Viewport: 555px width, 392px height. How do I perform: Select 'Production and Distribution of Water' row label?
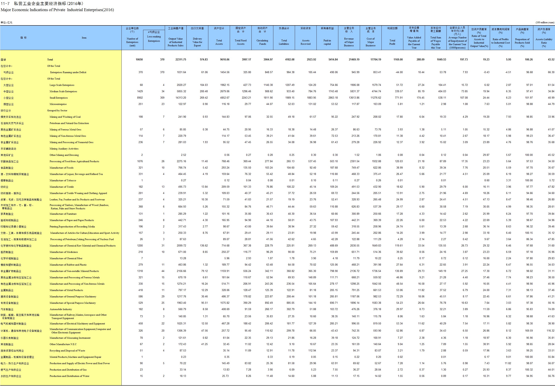pyautogui.click(x=70, y=376)
